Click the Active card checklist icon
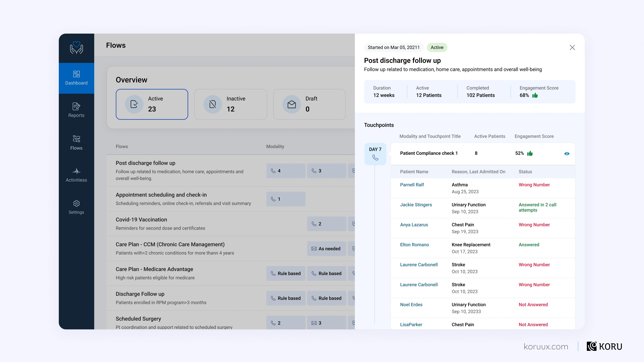The image size is (644, 362). [x=134, y=104]
